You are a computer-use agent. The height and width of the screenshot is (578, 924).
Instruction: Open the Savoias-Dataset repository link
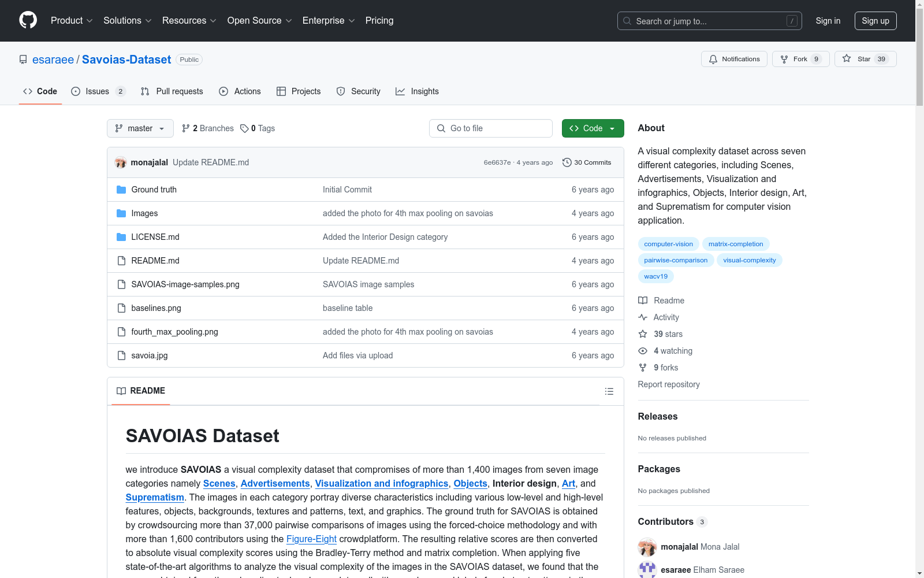tap(126, 60)
